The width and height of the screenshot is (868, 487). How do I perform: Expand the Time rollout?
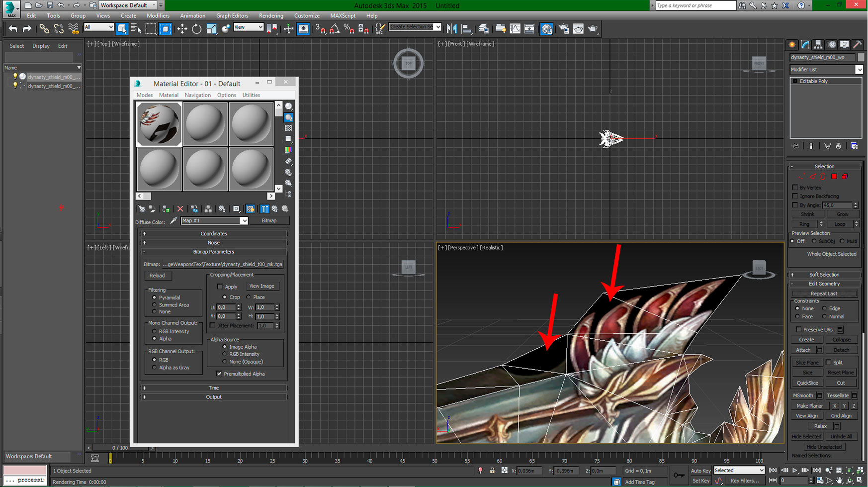[214, 388]
